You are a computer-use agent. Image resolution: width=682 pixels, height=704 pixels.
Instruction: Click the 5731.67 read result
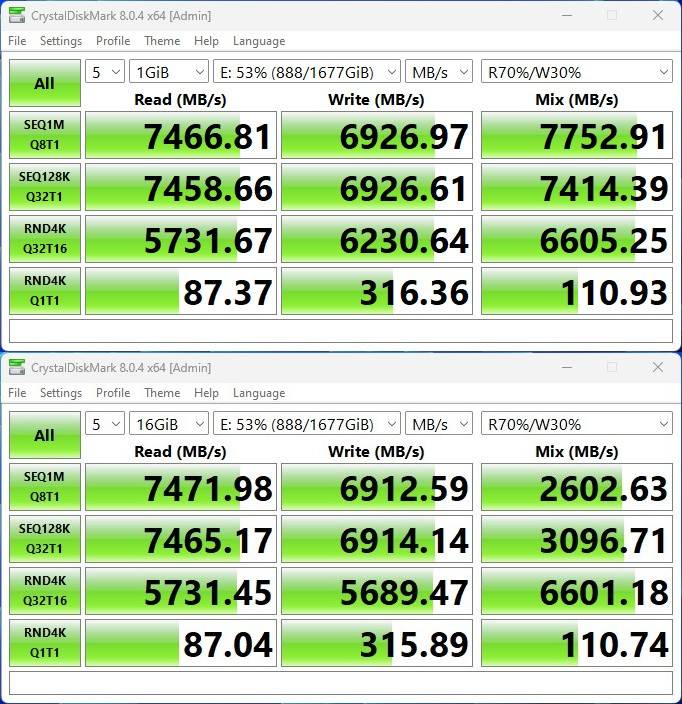pos(181,239)
